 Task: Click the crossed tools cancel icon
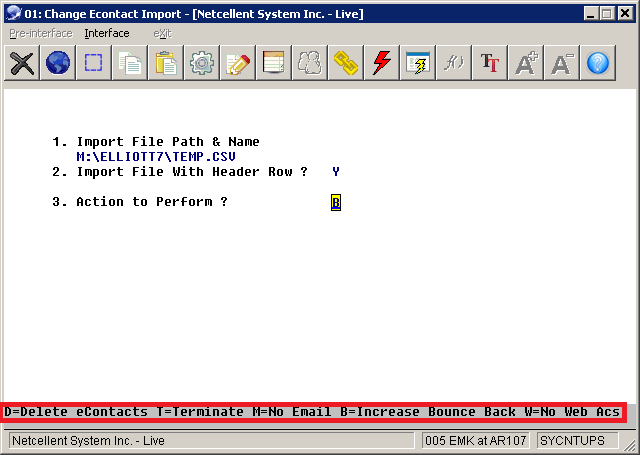click(x=22, y=63)
